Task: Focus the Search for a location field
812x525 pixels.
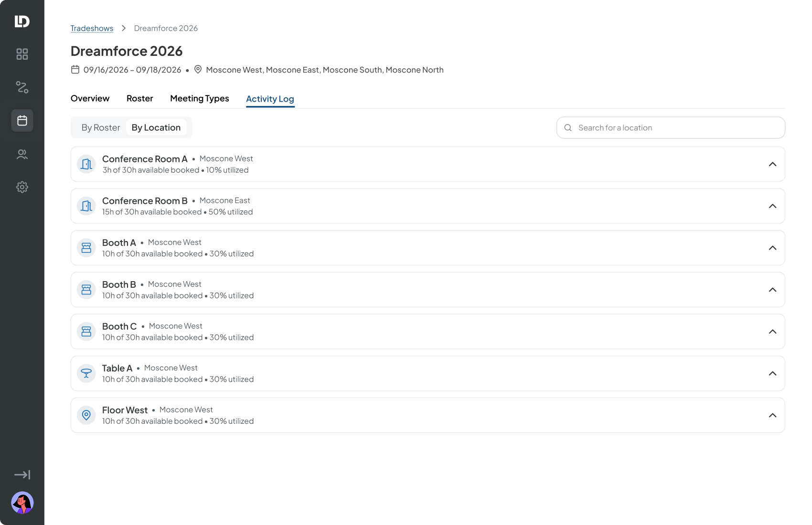Action: [x=671, y=128]
